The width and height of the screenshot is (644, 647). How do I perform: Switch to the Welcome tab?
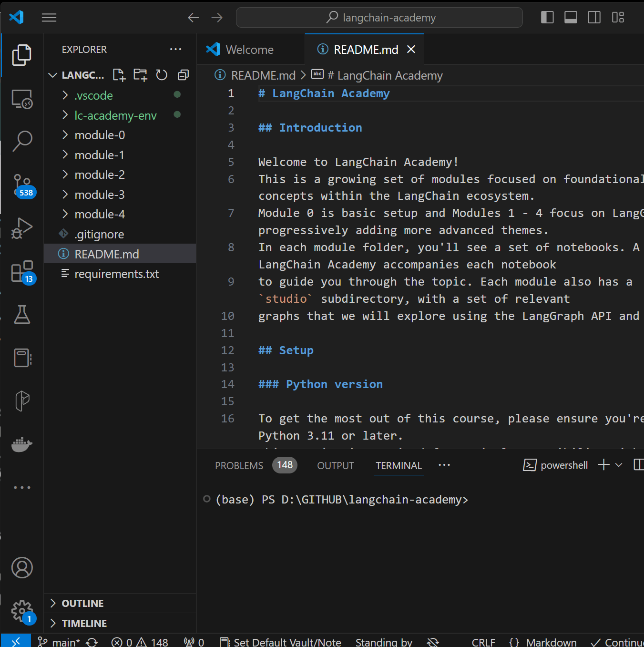click(x=249, y=50)
